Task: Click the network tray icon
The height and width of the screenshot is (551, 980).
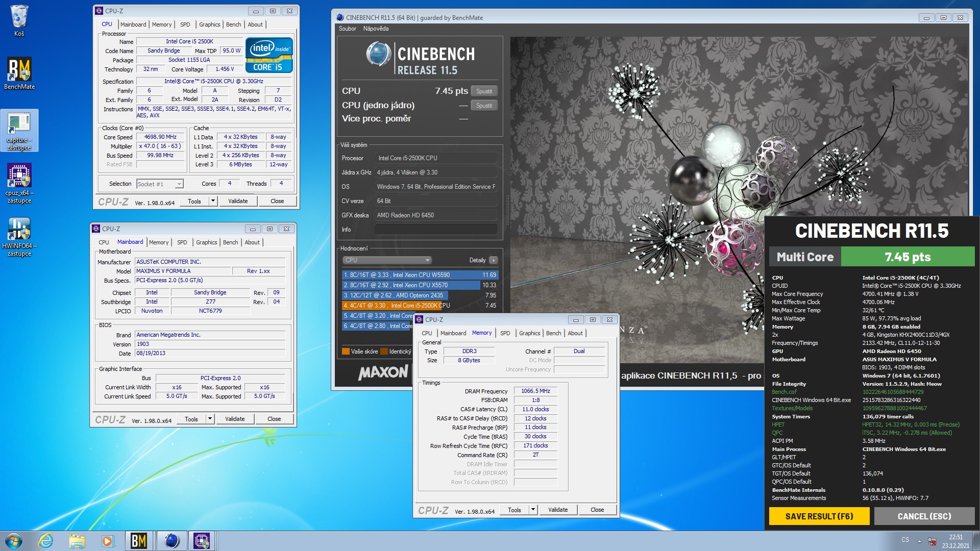Action: pos(932,541)
